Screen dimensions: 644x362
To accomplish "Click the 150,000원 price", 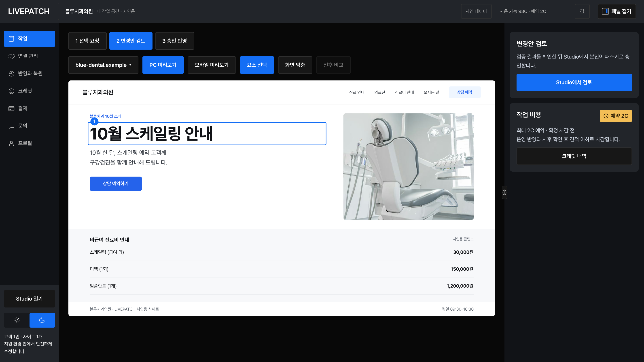I will coord(462,269).
